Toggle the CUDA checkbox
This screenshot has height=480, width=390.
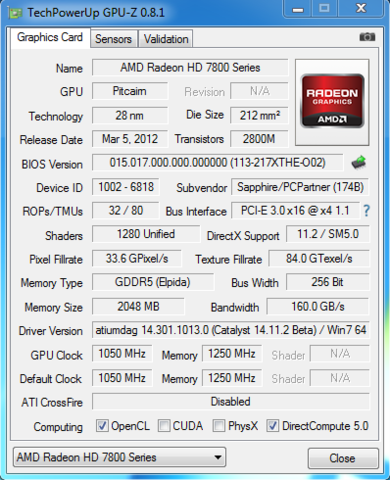[164, 426]
